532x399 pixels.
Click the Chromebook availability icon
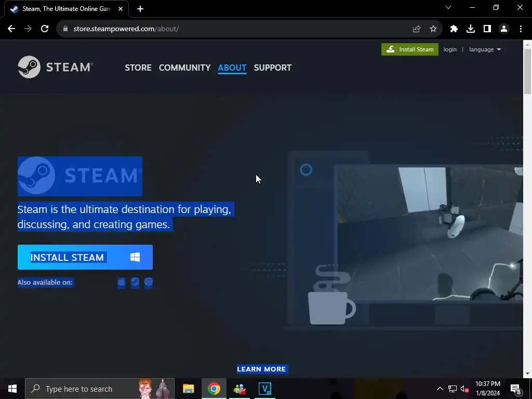(148, 282)
